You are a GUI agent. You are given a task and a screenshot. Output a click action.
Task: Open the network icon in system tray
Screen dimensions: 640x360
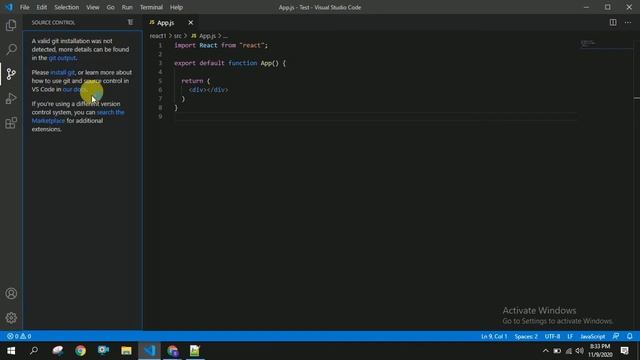click(569, 351)
